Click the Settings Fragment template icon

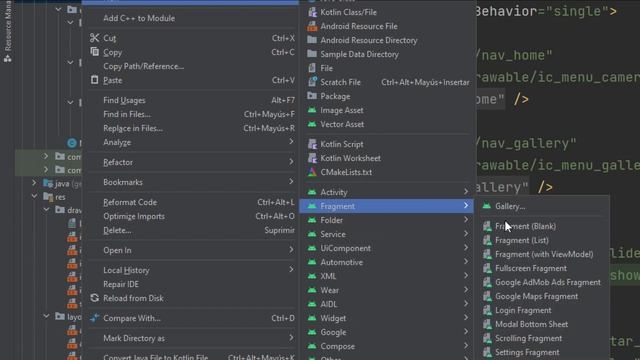click(487, 352)
